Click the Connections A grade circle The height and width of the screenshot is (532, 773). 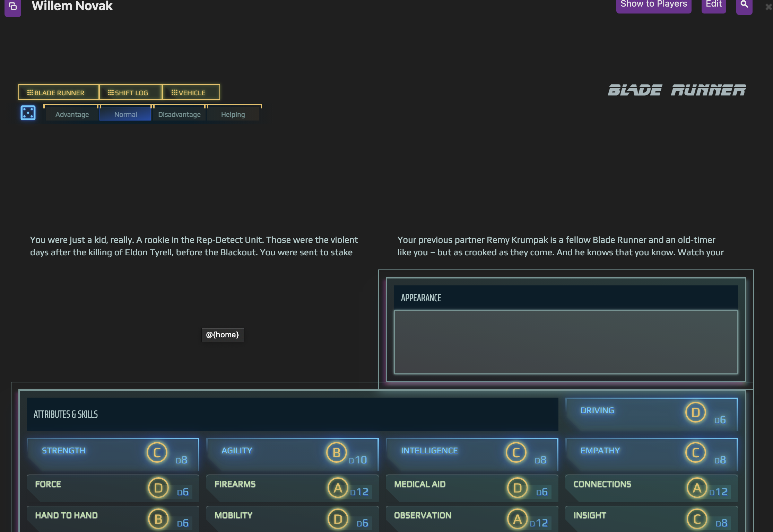[x=697, y=488]
